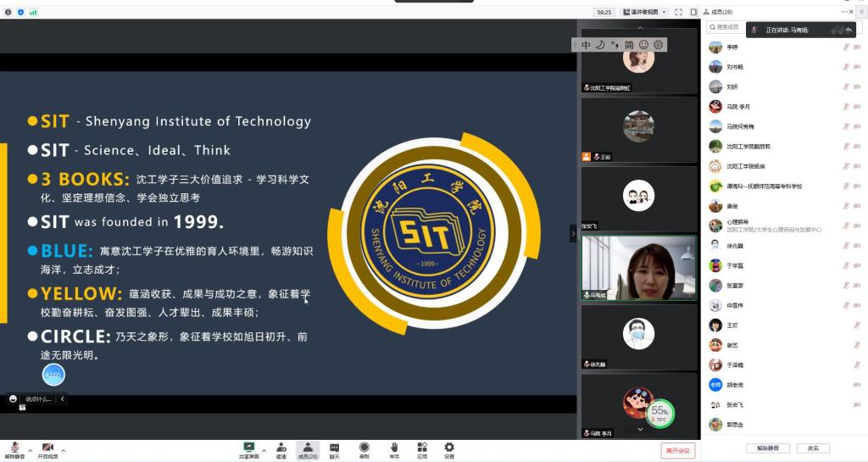Viewport: 868px width, 462px height.
Task: Select the speaking presenter's video thumbnail
Action: (x=638, y=268)
